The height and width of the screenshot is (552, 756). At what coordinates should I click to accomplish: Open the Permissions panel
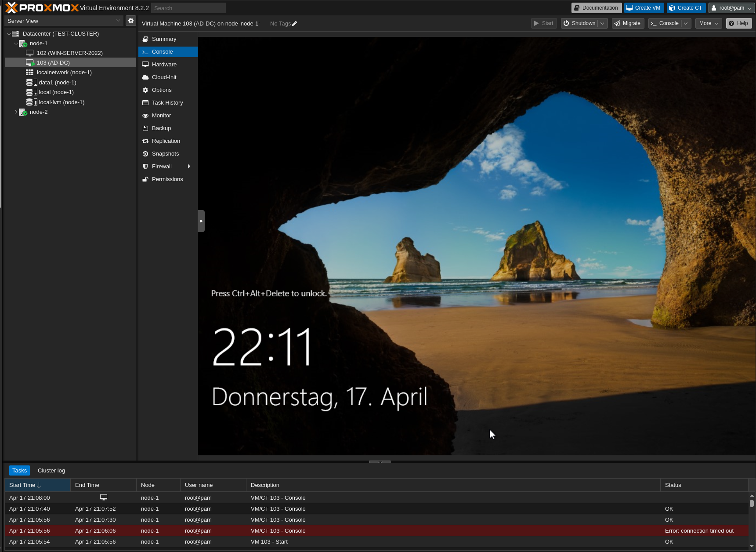pyautogui.click(x=167, y=179)
